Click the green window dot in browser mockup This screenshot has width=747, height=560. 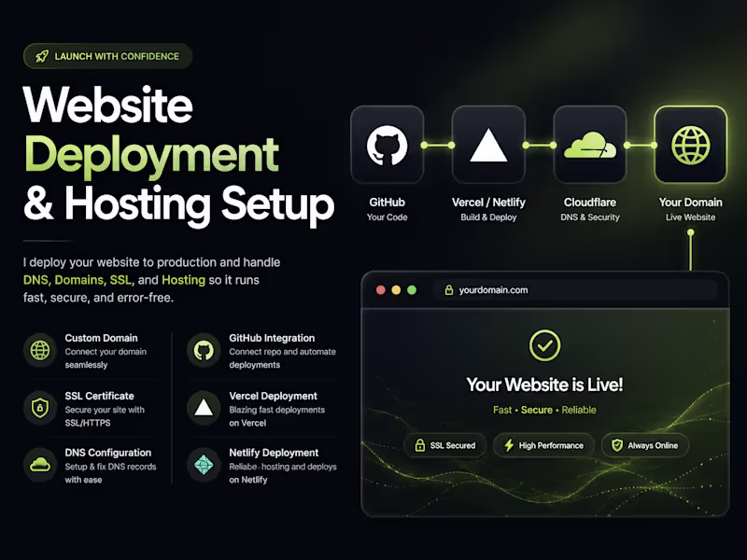[412, 290]
